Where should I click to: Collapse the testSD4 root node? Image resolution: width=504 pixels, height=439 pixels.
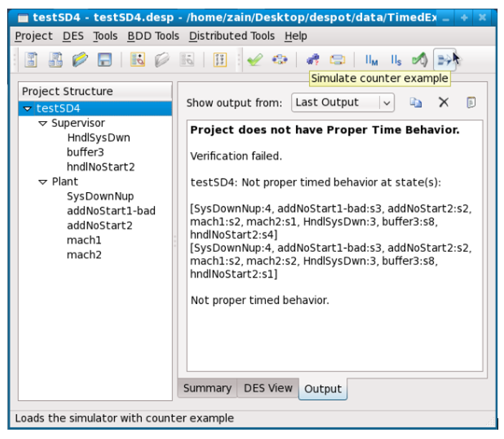(x=28, y=109)
